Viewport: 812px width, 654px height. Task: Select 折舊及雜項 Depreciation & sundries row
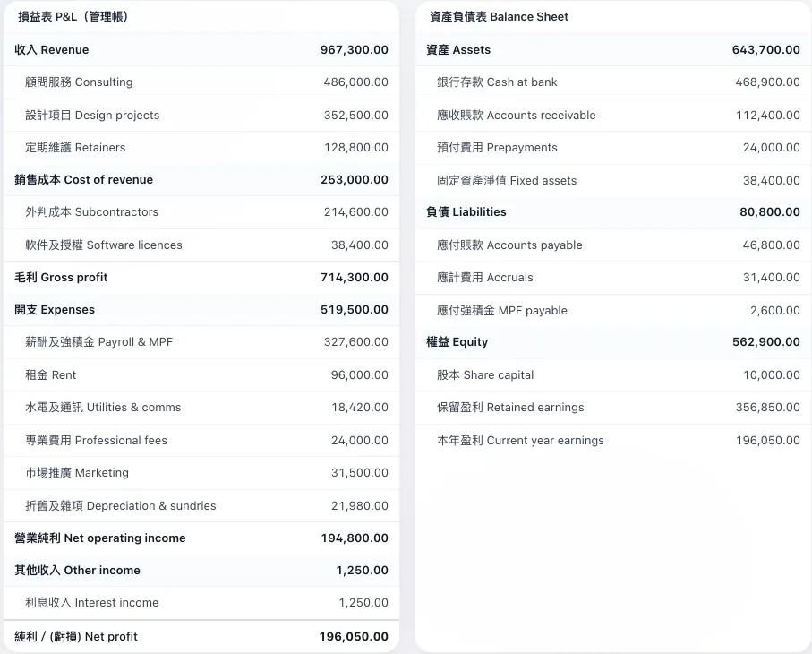pos(201,506)
